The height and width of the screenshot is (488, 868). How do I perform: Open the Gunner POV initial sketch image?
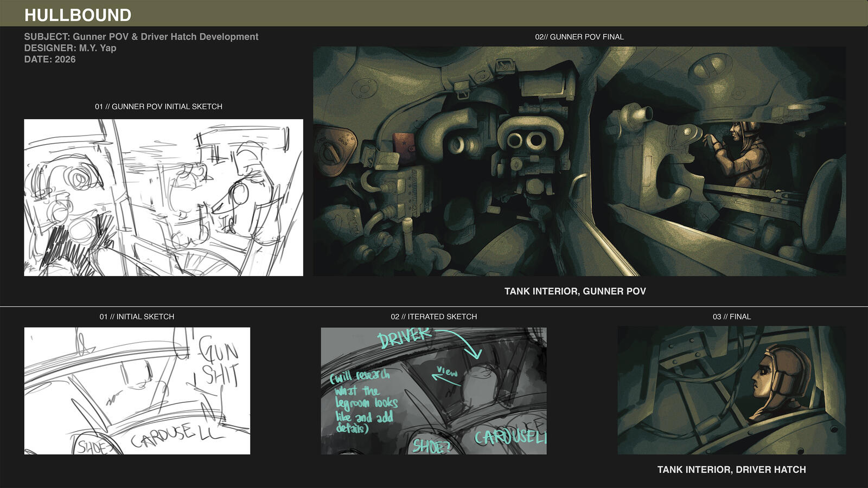[x=163, y=197]
